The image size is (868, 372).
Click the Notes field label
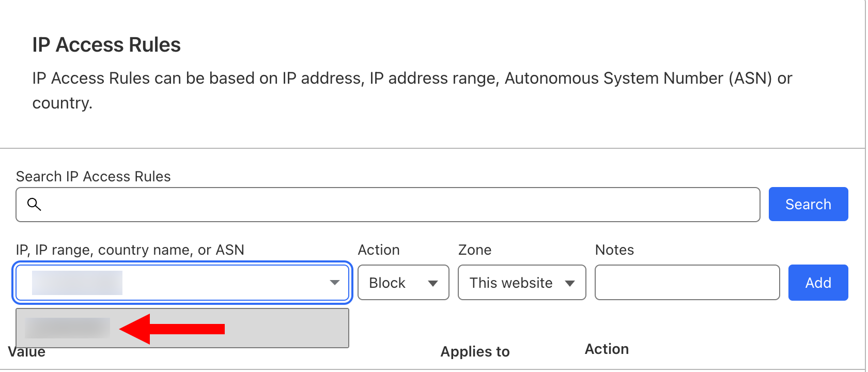(x=614, y=250)
